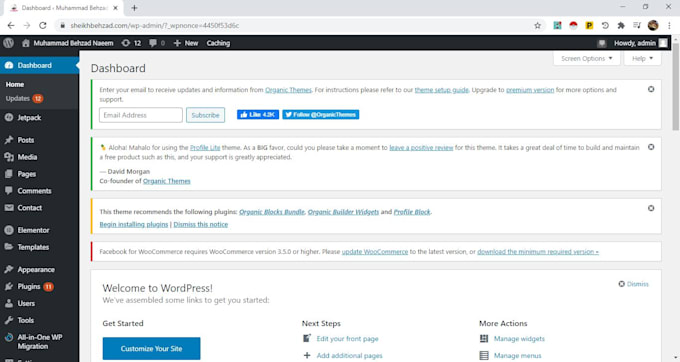Open Updates submenu with 12 badge
This screenshot has height=362, width=680.
pyautogui.click(x=24, y=98)
